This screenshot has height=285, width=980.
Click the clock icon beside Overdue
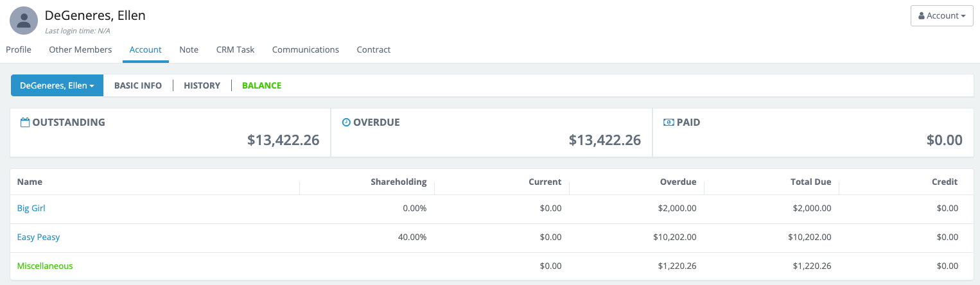click(x=346, y=122)
